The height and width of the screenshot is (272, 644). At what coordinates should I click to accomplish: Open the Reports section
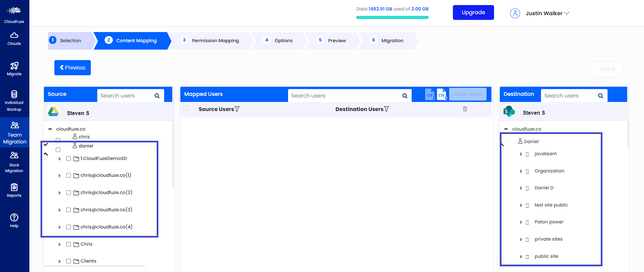tap(14, 190)
